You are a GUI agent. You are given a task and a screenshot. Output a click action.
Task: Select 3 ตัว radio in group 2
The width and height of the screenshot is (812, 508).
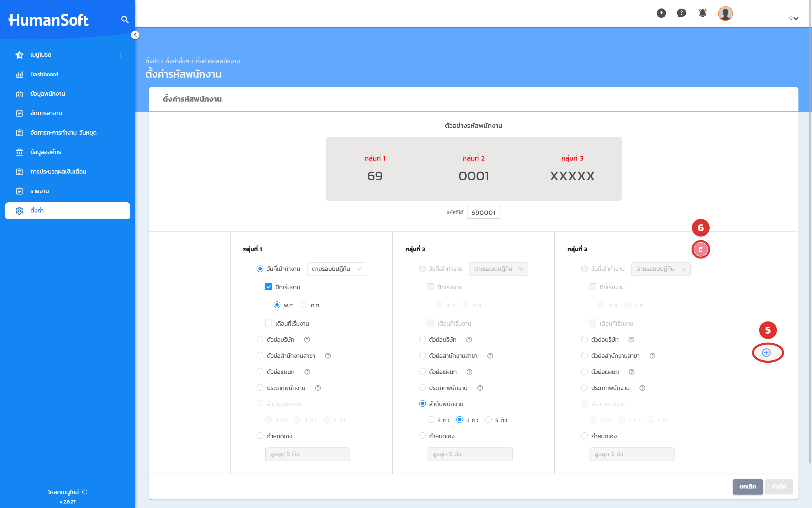pos(431,420)
